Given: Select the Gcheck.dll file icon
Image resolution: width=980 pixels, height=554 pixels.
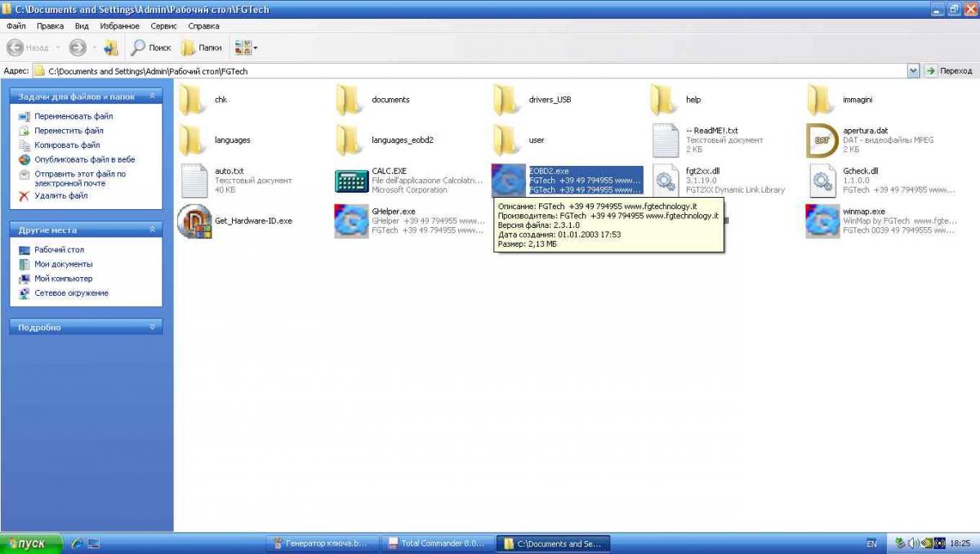Looking at the screenshot, I should coord(822,181).
